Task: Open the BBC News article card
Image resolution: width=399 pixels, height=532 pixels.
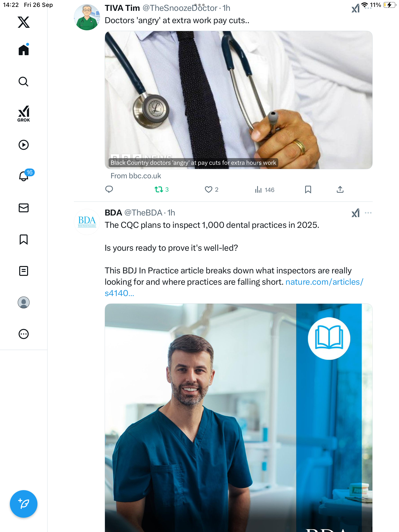Action: coord(238,100)
